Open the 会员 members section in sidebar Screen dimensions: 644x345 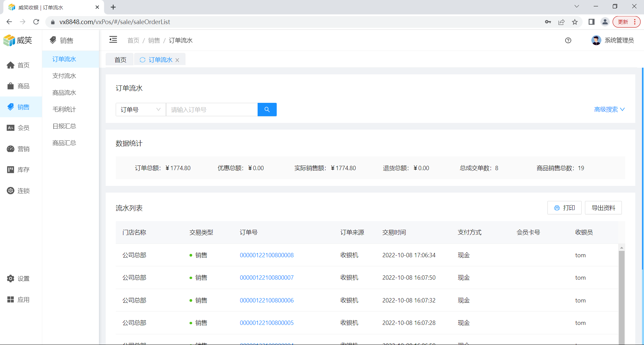pyautogui.click(x=19, y=128)
